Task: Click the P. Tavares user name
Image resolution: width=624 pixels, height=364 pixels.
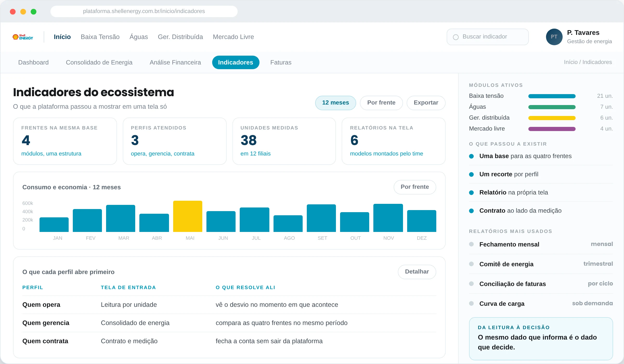Action: point(583,32)
